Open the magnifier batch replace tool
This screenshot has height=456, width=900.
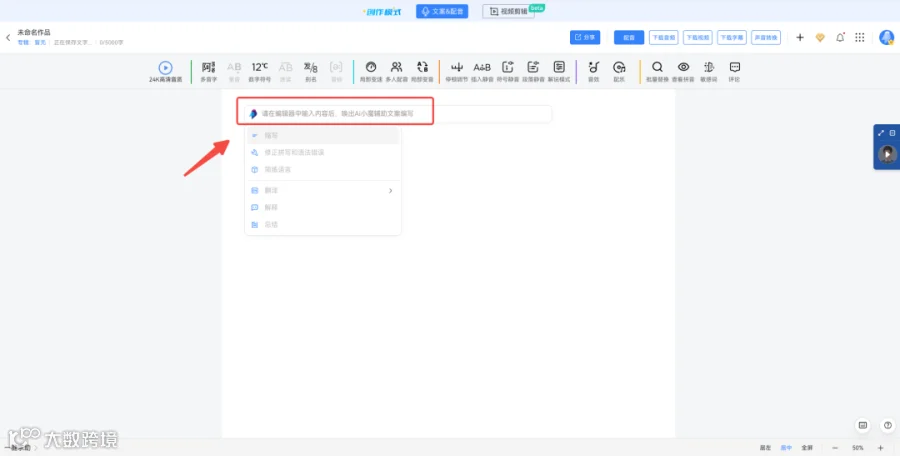[x=657, y=71]
